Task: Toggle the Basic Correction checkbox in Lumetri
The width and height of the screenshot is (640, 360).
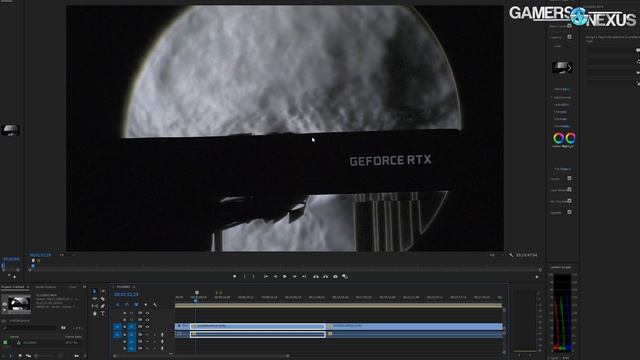Action: pyautogui.click(x=569, y=26)
